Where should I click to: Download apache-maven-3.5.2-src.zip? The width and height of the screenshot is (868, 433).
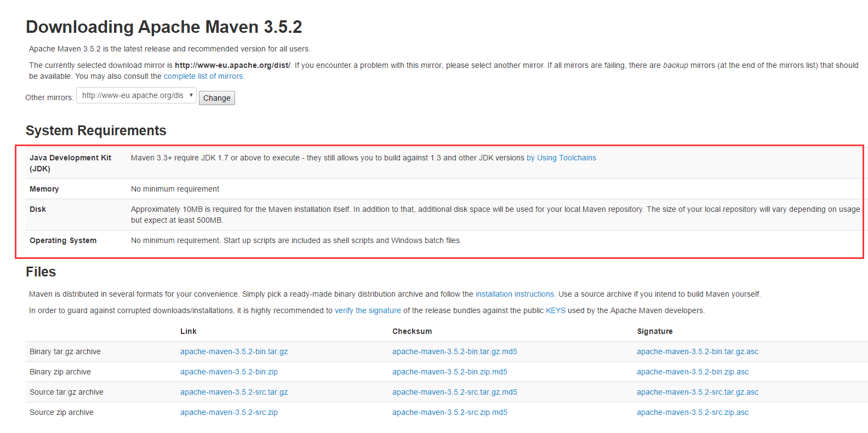coord(229,412)
